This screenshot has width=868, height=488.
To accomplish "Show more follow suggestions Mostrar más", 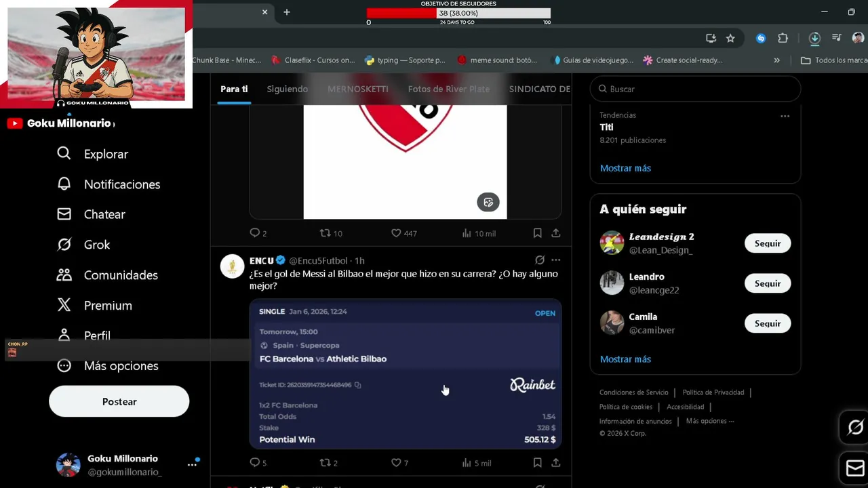I will click(x=625, y=359).
